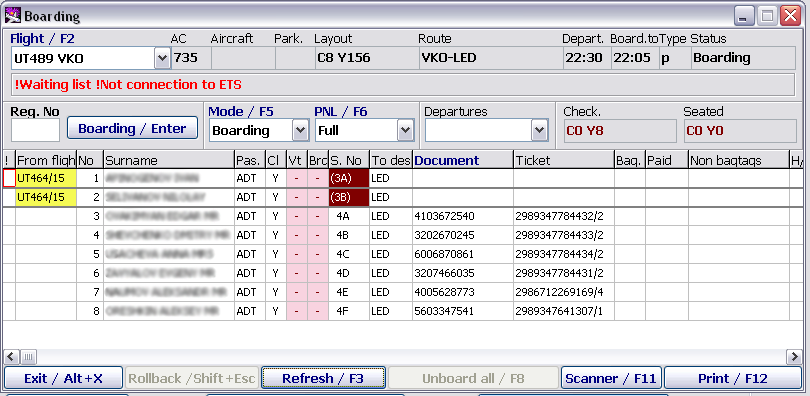The width and height of the screenshot is (810, 396).
Task: Click the S. No column header
Action: point(349,161)
